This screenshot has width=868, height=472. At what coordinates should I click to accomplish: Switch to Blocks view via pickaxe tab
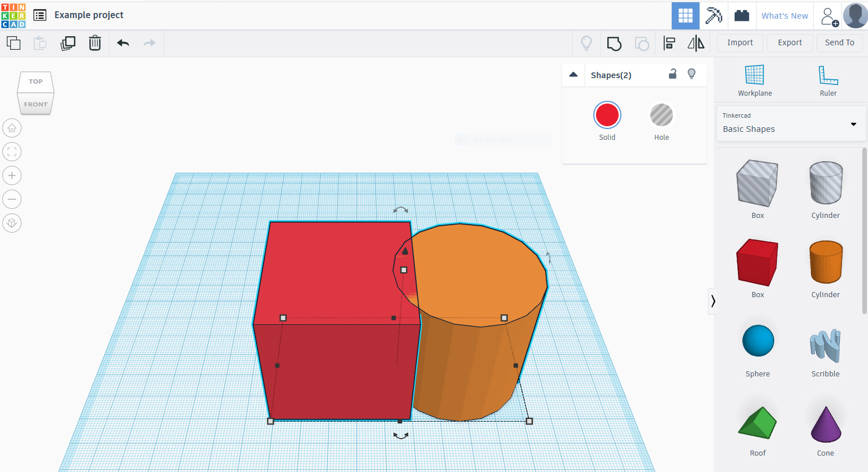714,15
